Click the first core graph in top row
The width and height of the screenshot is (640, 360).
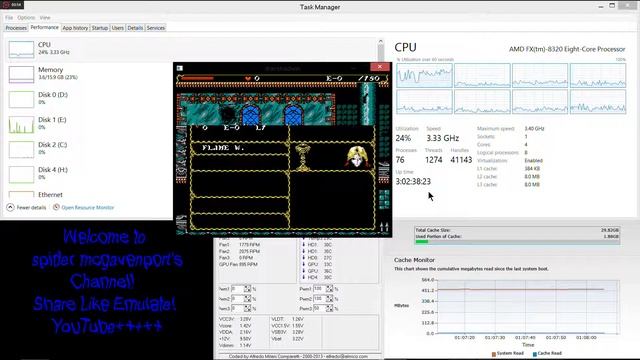424,75
